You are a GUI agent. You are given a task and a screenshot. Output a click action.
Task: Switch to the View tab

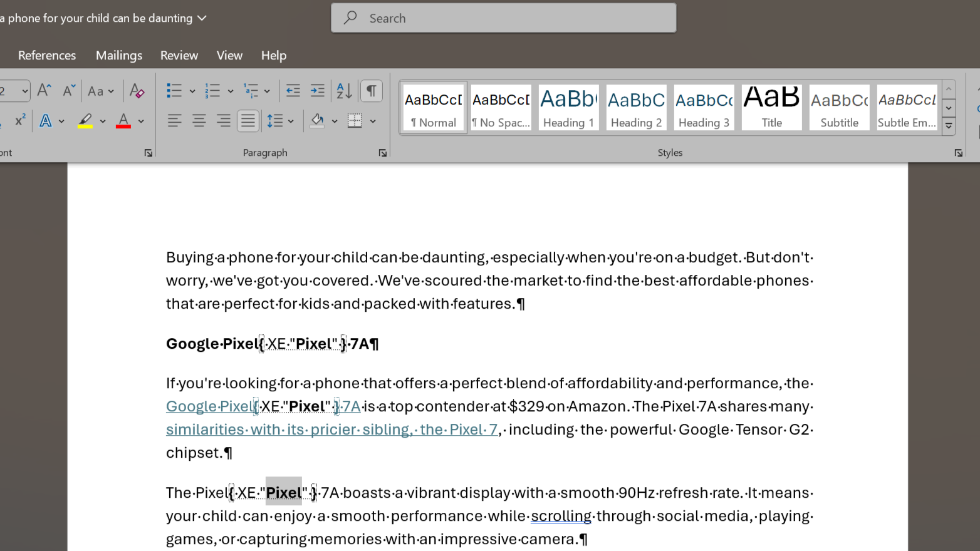(x=229, y=55)
